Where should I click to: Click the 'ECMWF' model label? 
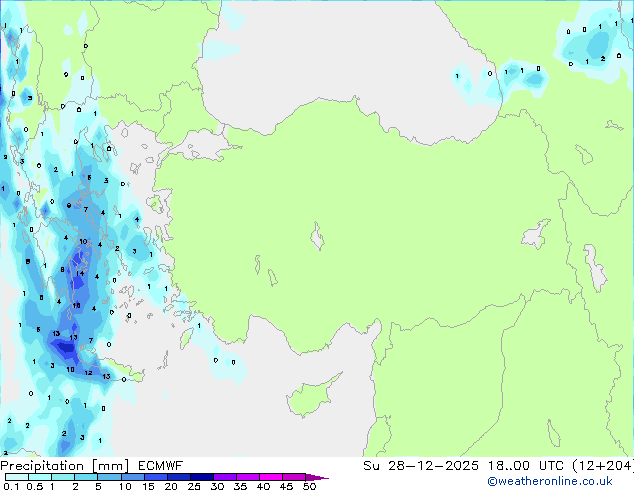pos(161,466)
